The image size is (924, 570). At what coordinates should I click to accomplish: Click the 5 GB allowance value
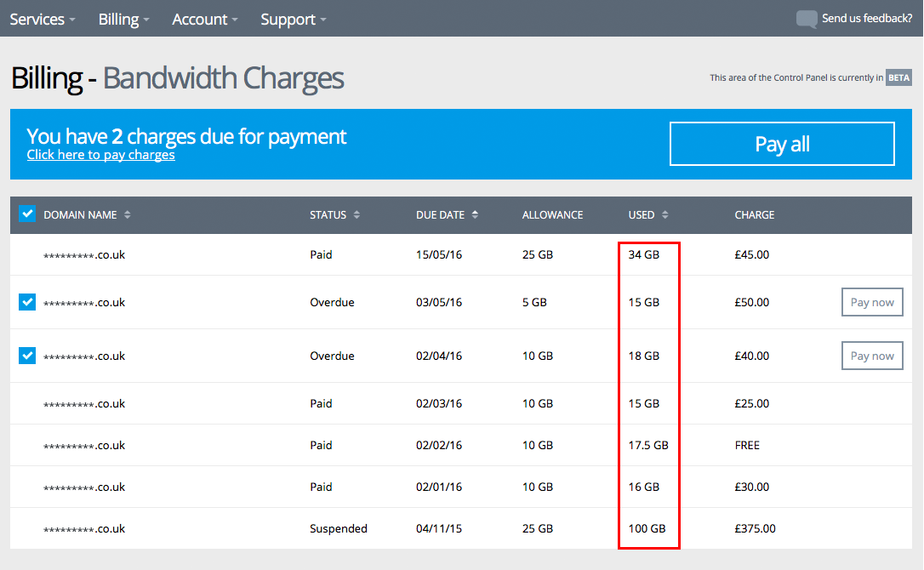point(534,302)
